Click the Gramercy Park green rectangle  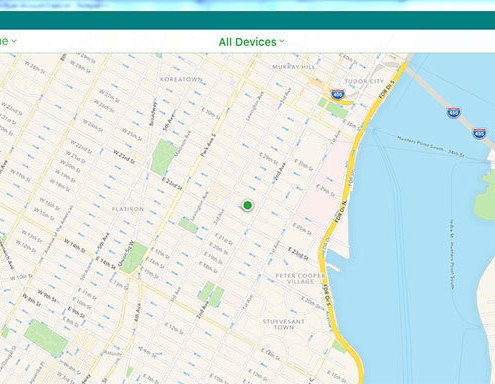click(188, 225)
